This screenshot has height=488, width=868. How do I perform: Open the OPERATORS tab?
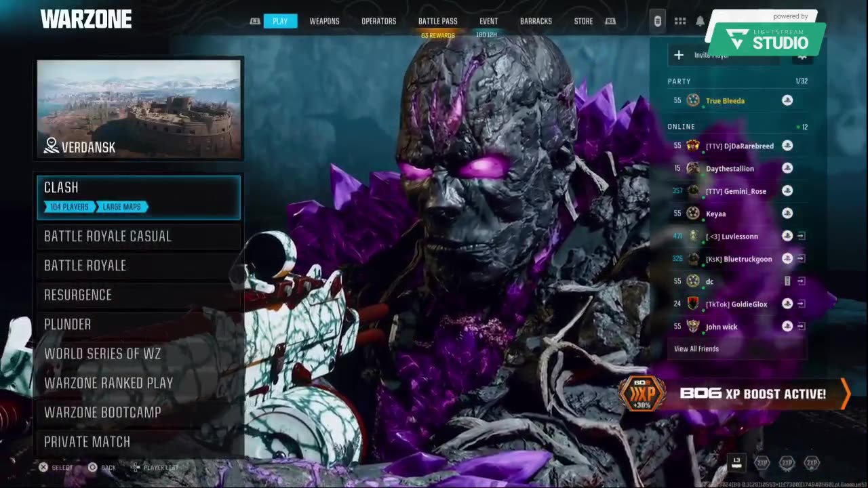click(378, 21)
